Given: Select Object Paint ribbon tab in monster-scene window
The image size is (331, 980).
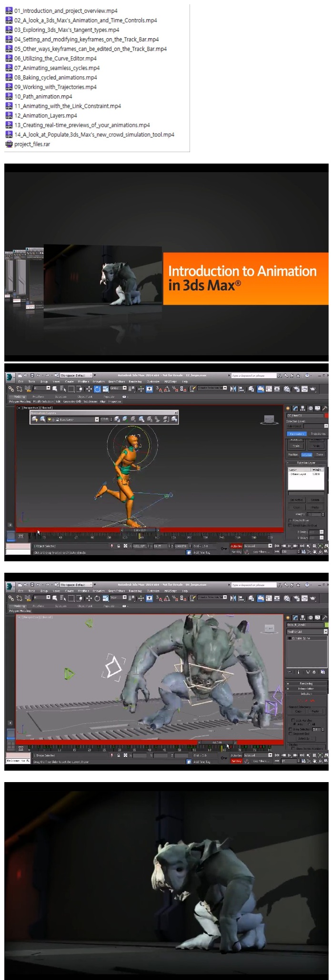Looking at the screenshot, I should pyautogui.click(x=85, y=606).
